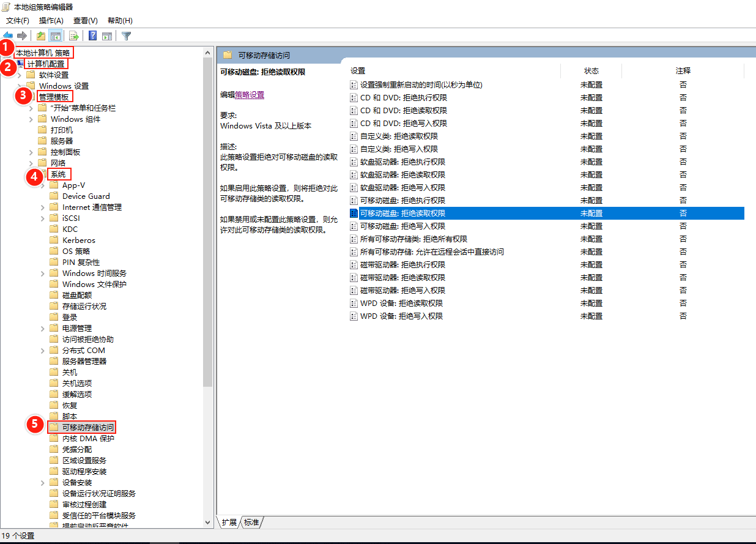Open the 查看(V) menu
Viewport: 756px width, 544px height.
coord(85,21)
